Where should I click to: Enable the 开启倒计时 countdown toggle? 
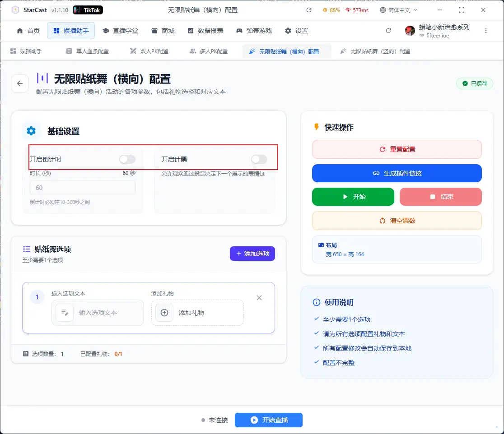point(127,159)
